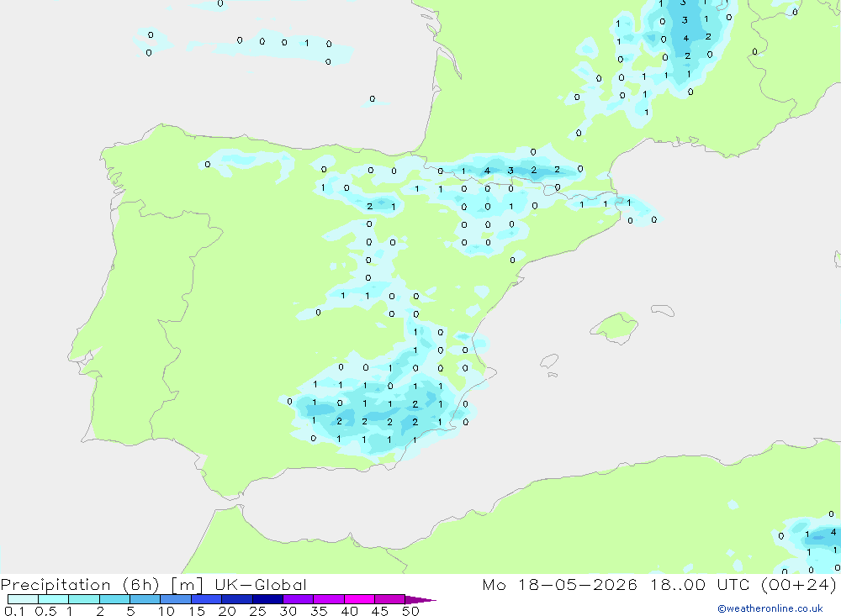Select the legend swatch between 1 and 2
Image resolution: width=841 pixels, height=616 pixels.
[x=84, y=599]
